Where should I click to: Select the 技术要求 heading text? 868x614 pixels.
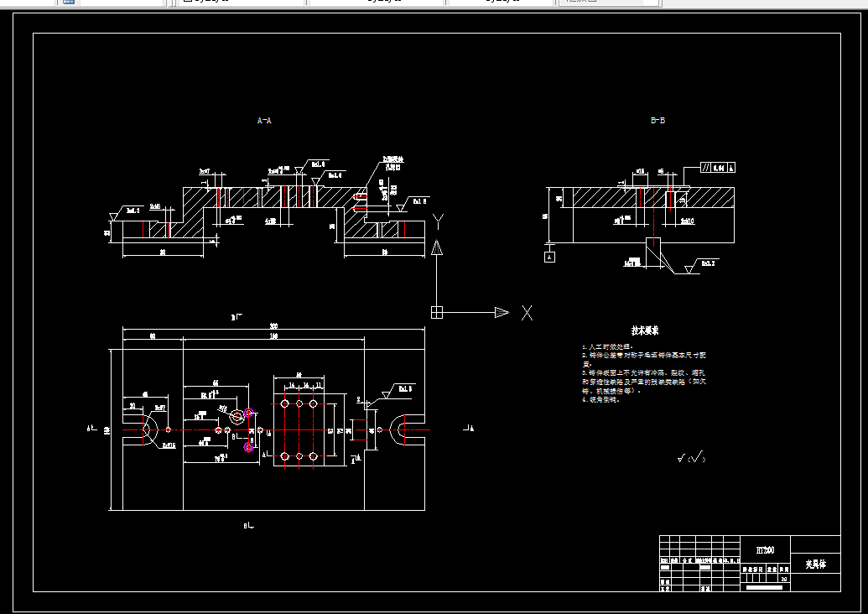(x=645, y=330)
